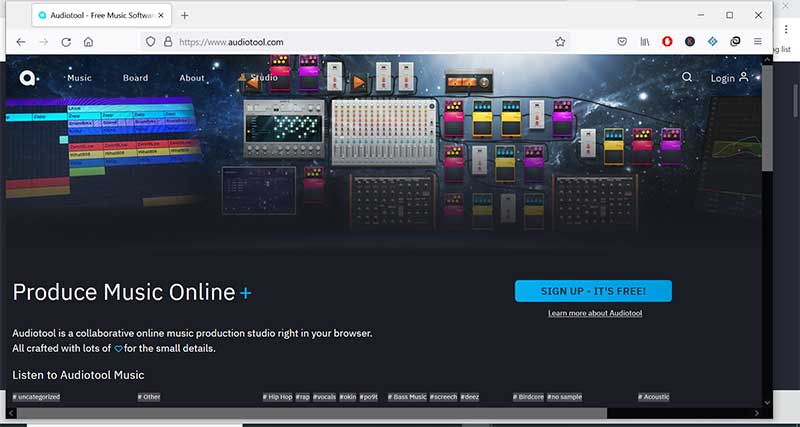Click the padlock site info icon
This screenshot has height=427, width=800.
coord(168,42)
